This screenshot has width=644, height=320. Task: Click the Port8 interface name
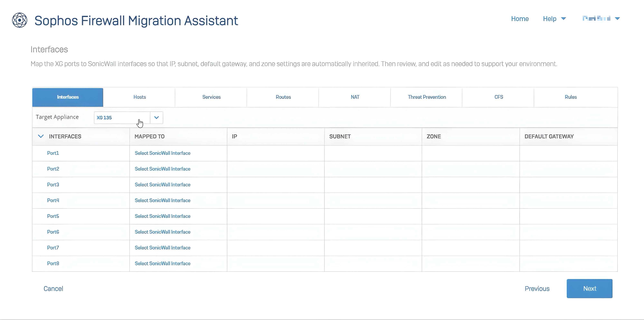click(53, 263)
